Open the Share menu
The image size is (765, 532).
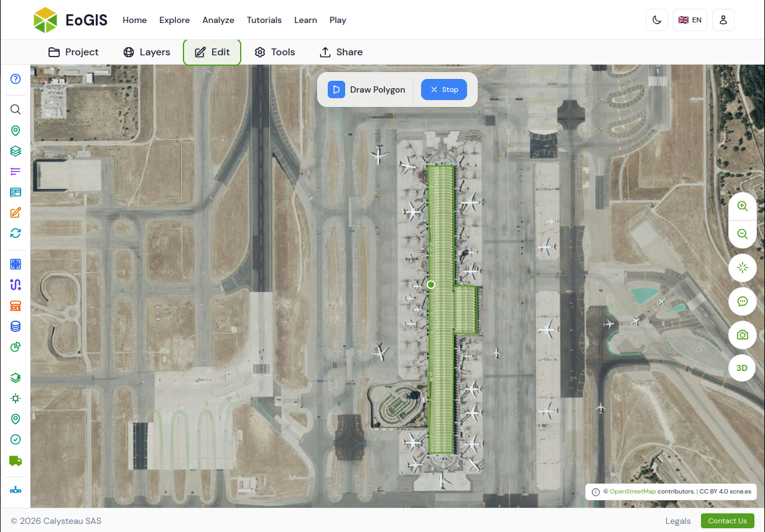coord(341,52)
